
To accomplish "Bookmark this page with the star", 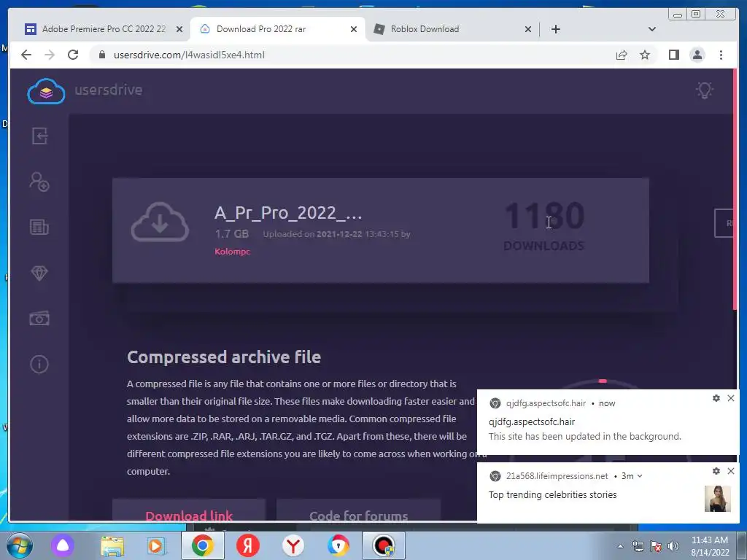I will tap(645, 55).
